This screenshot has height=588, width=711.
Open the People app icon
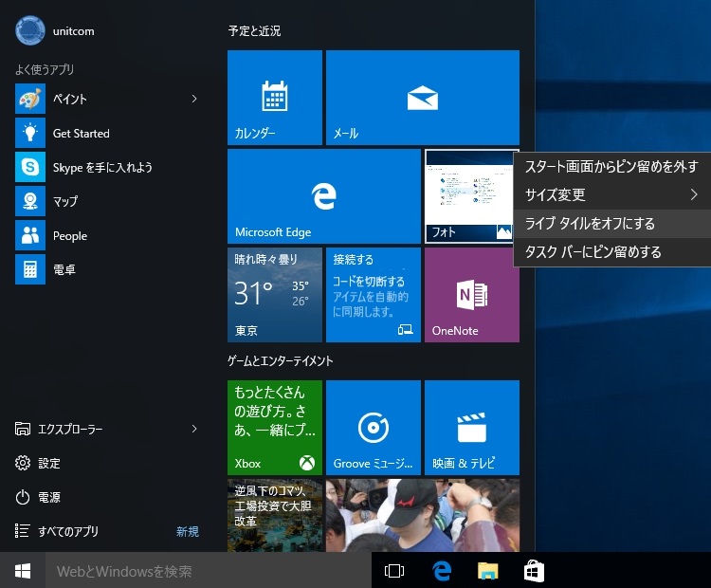pos(30,235)
